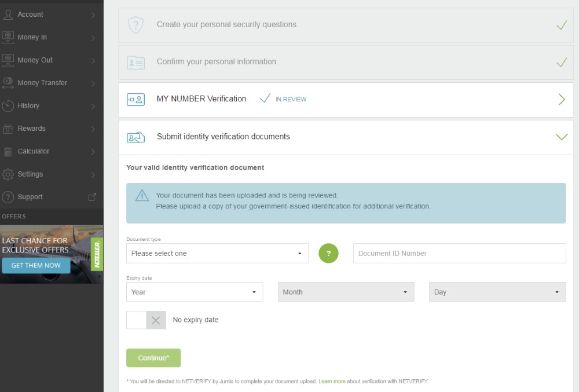The image size is (579, 392).
Task: Click the Settings gear icon
Action: [8, 174]
